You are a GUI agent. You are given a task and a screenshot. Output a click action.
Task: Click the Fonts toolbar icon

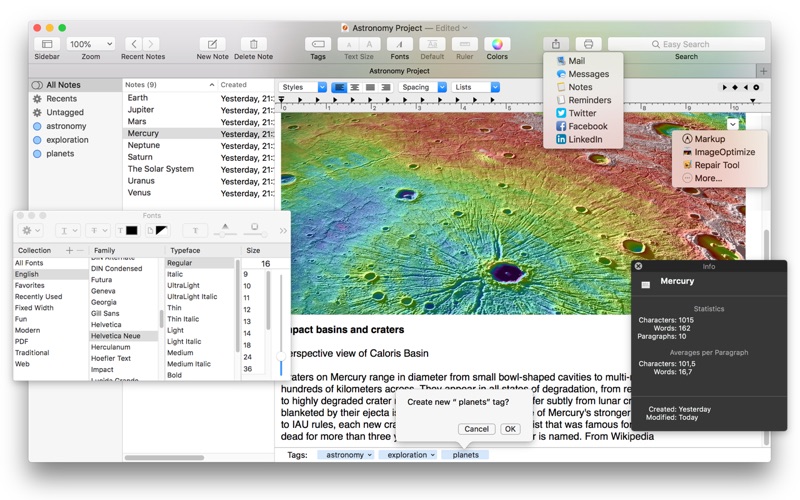pos(399,44)
